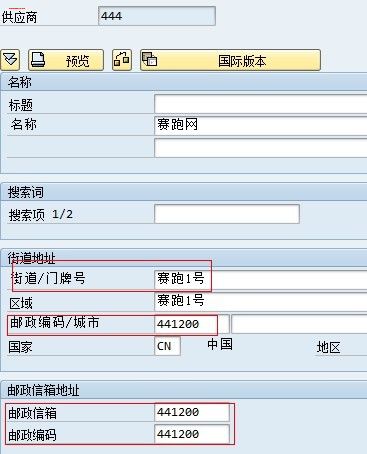Click the 名称 field containing 赛跑网
Image resolution: width=367 pixels, height=454 pixels.
point(261,125)
